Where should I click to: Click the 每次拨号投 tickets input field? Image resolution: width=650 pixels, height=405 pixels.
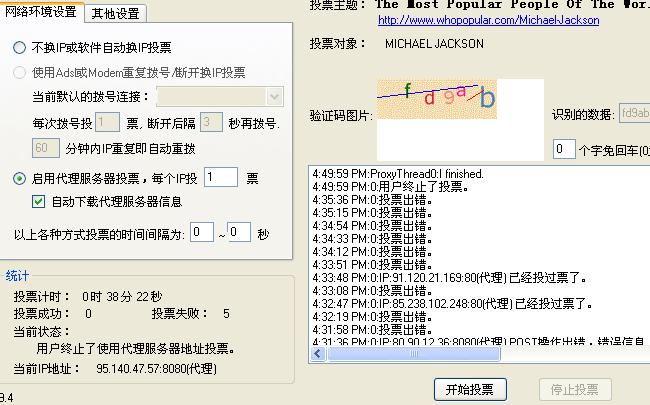pos(107,123)
